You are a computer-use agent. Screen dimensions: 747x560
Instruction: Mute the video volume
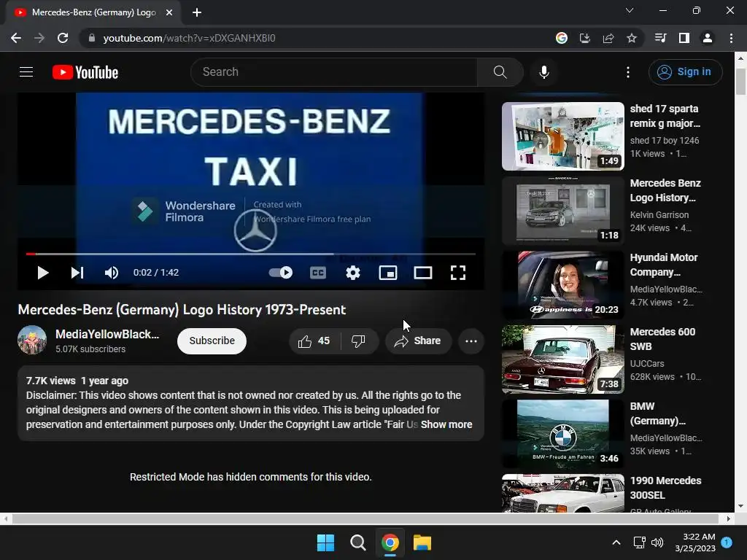112,273
